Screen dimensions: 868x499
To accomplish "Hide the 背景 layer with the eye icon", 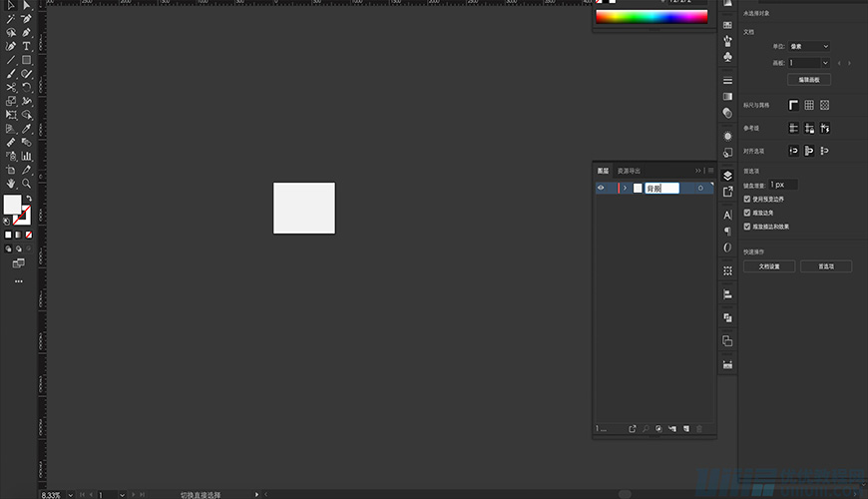I will tap(601, 188).
